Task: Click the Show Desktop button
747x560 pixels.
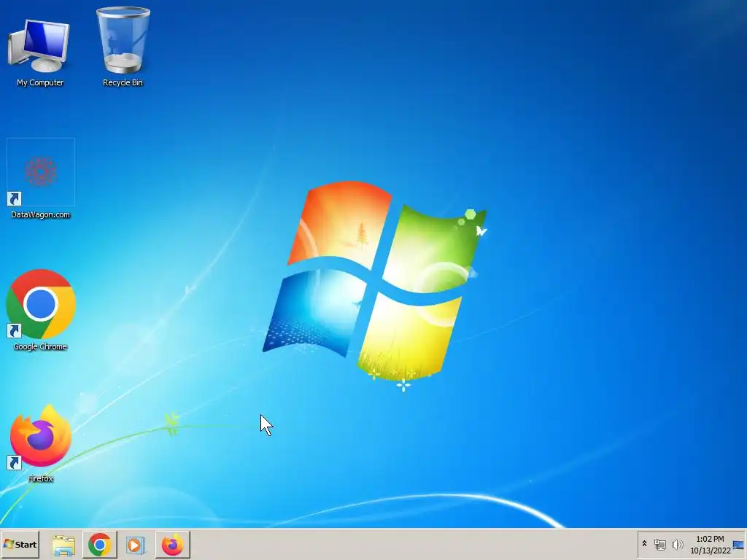Action: [x=740, y=544]
